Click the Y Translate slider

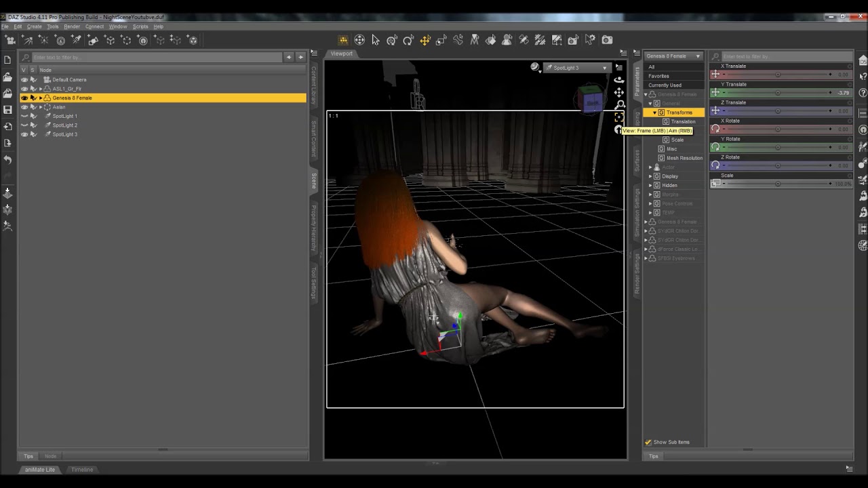[778, 92]
